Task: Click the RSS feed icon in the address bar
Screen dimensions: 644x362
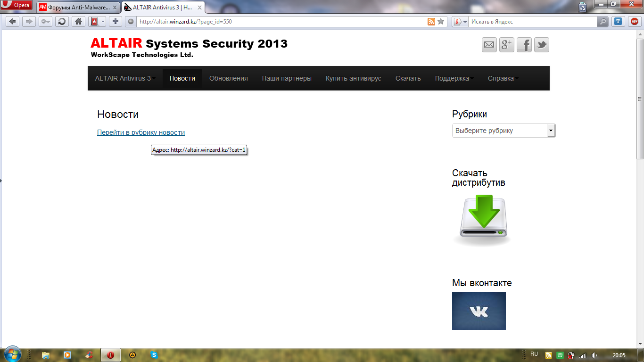Action: [431, 22]
